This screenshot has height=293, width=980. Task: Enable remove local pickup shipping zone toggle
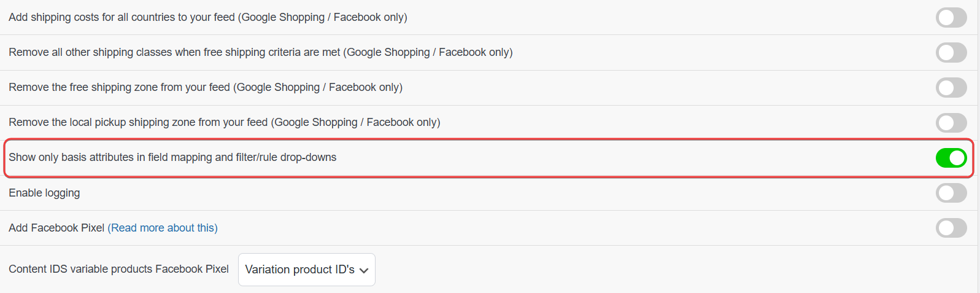click(x=951, y=122)
